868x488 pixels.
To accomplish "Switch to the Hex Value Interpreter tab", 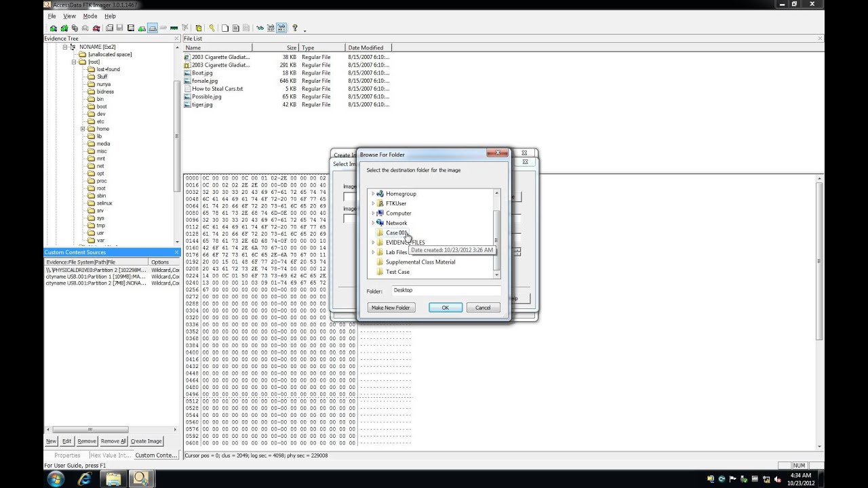I will [111, 455].
